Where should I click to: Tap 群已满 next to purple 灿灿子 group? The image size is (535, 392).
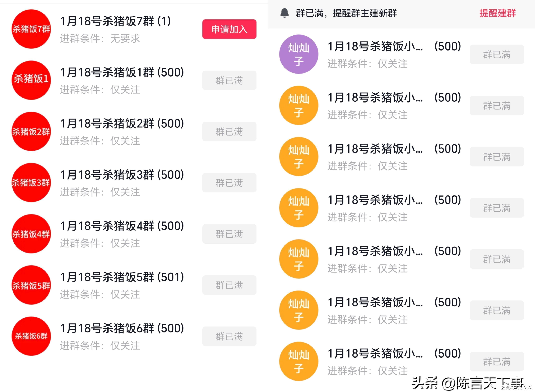(x=497, y=54)
